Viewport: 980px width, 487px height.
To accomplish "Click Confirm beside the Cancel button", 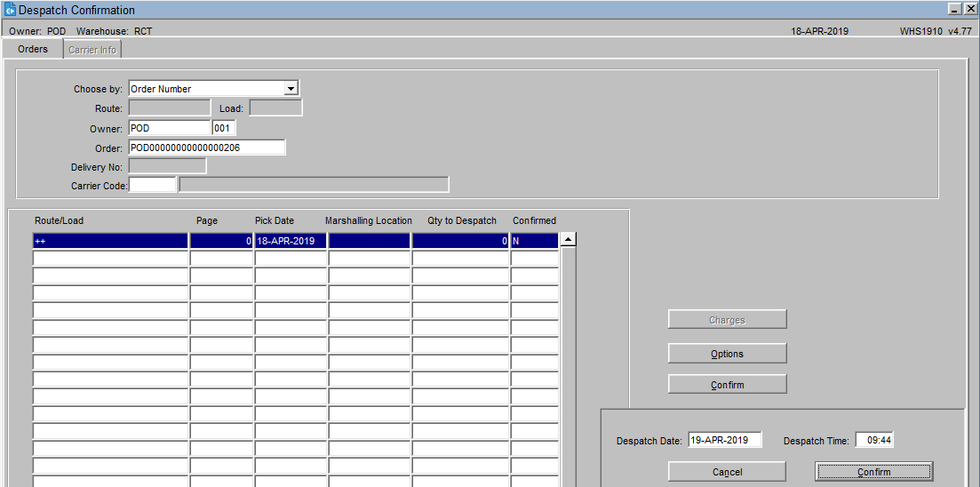I will click(873, 472).
